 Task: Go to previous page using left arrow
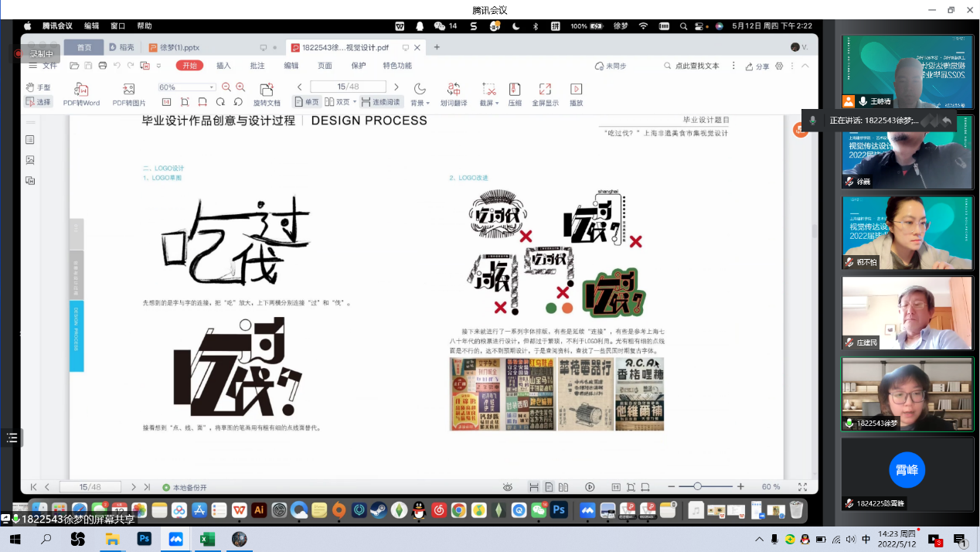300,87
